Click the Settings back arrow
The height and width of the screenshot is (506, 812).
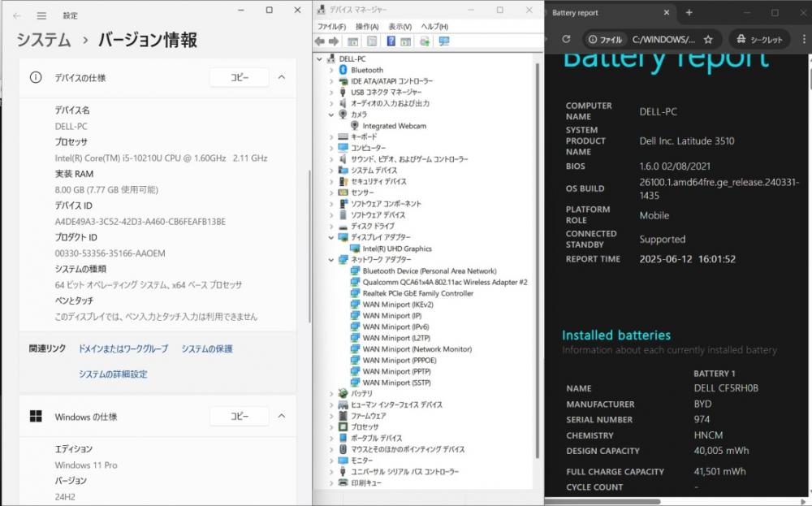pos(16,16)
